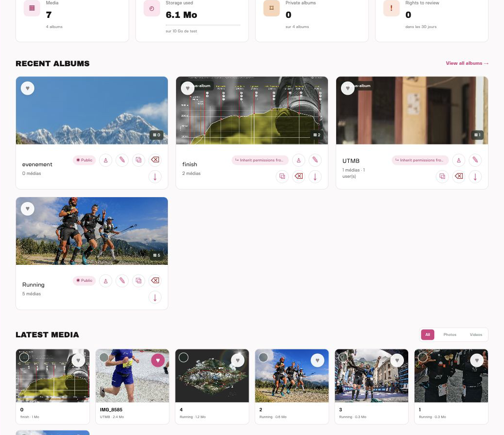Click Inherit permissions badge on UTMB album
Viewport: 504px width, 435px height.
click(420, 160)
